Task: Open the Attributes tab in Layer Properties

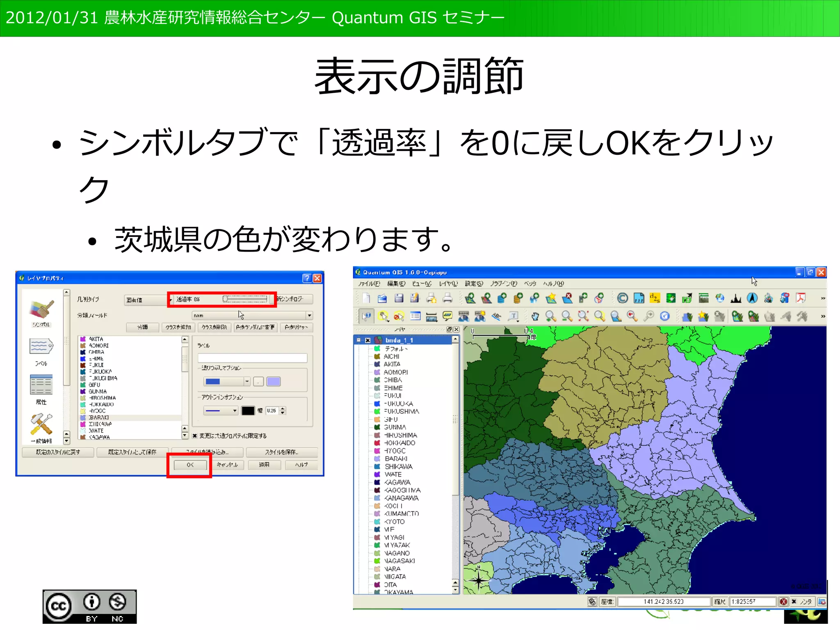Action: point(41,390)
